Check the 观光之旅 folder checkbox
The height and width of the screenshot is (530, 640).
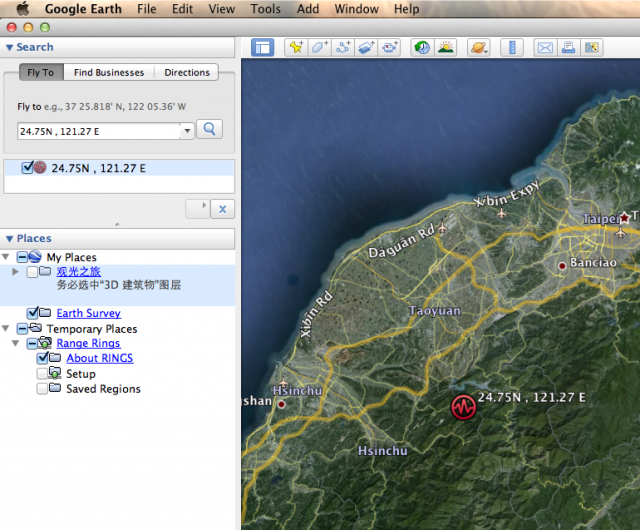32,272
